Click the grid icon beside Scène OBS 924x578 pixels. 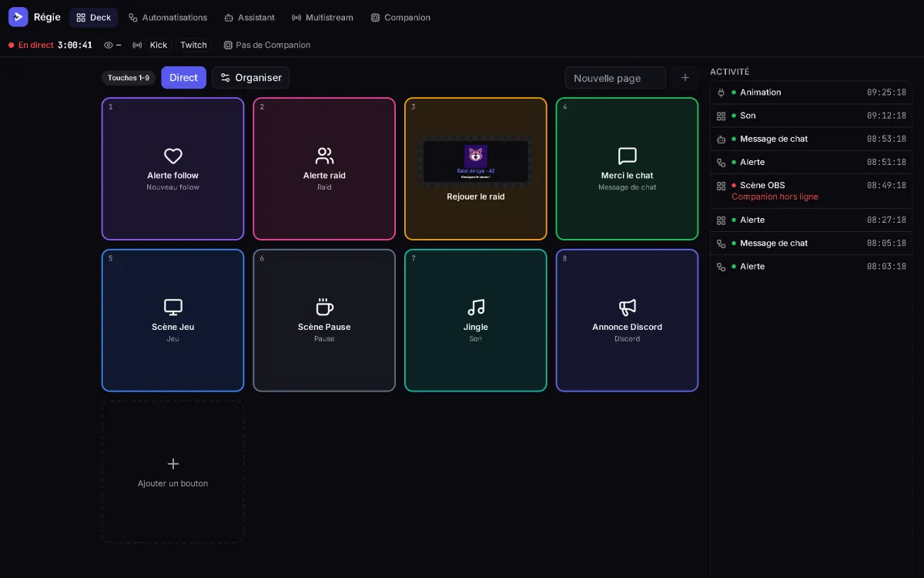click(721, 186)
